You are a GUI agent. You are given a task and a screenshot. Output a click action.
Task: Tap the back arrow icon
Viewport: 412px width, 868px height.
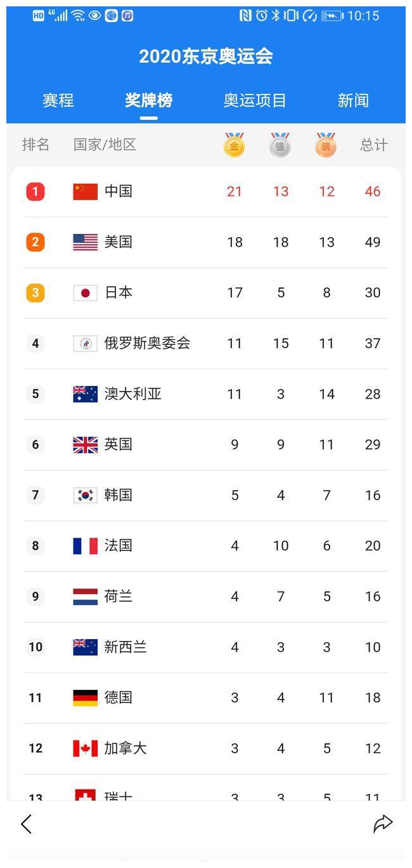26,824
